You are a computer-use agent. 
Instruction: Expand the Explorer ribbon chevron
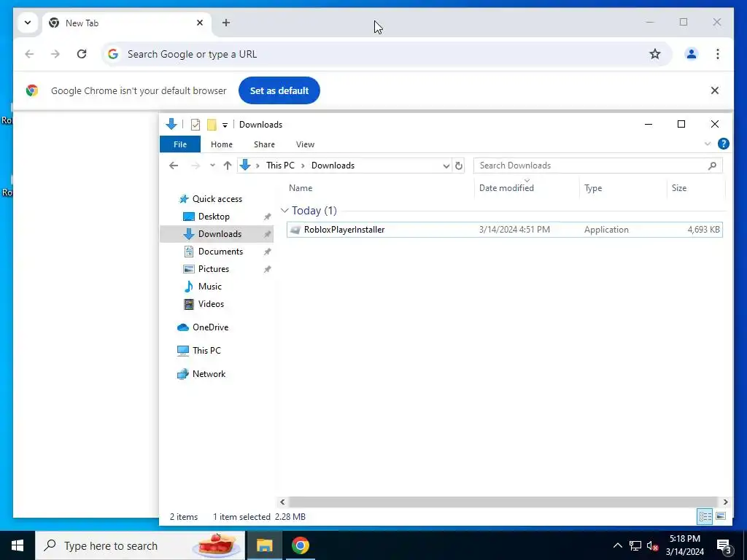708,144
